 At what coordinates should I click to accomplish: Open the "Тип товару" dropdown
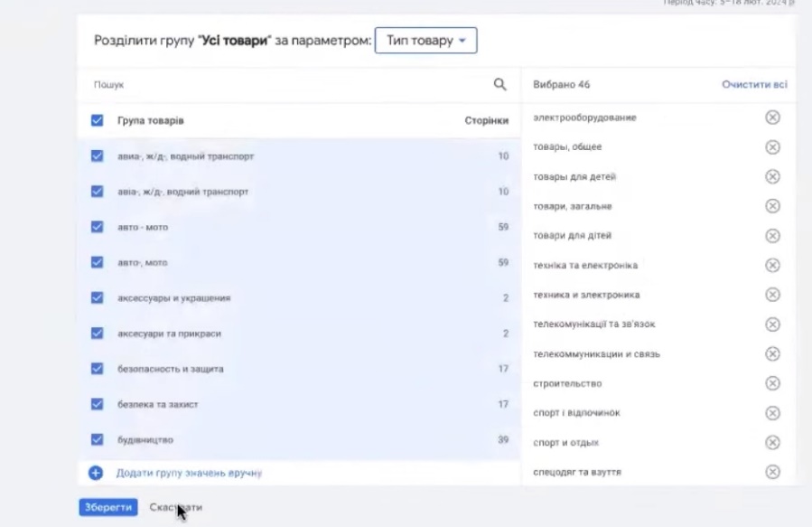[x=425, y=41]
